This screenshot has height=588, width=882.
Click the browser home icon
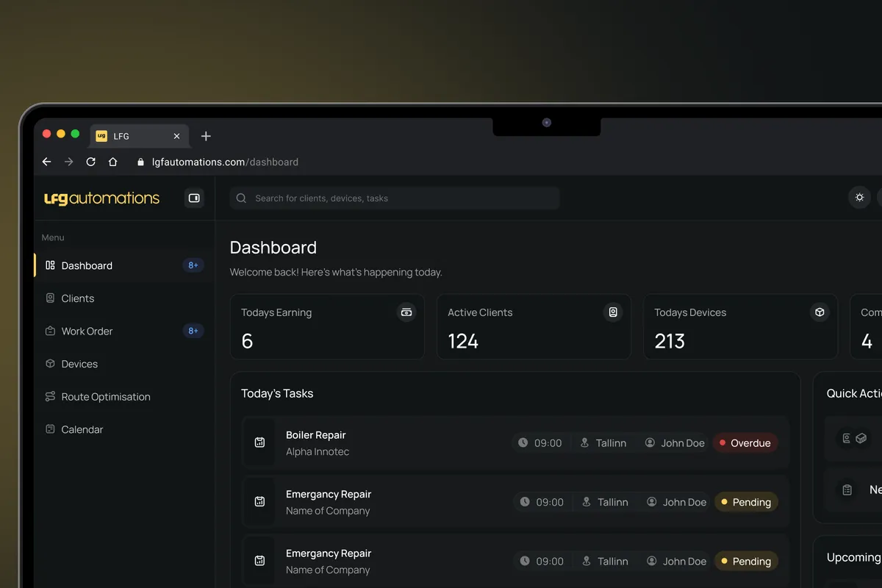click(112, 162)
